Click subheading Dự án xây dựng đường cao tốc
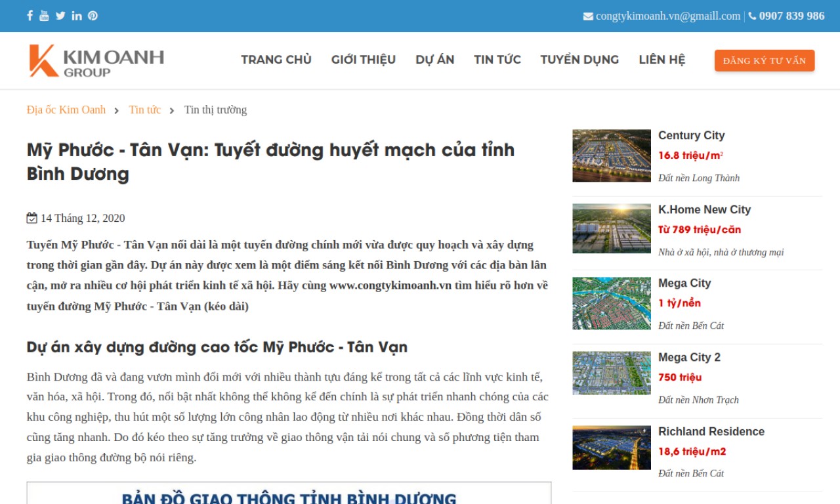Screen dimensions: 840x504 [217, 346]
